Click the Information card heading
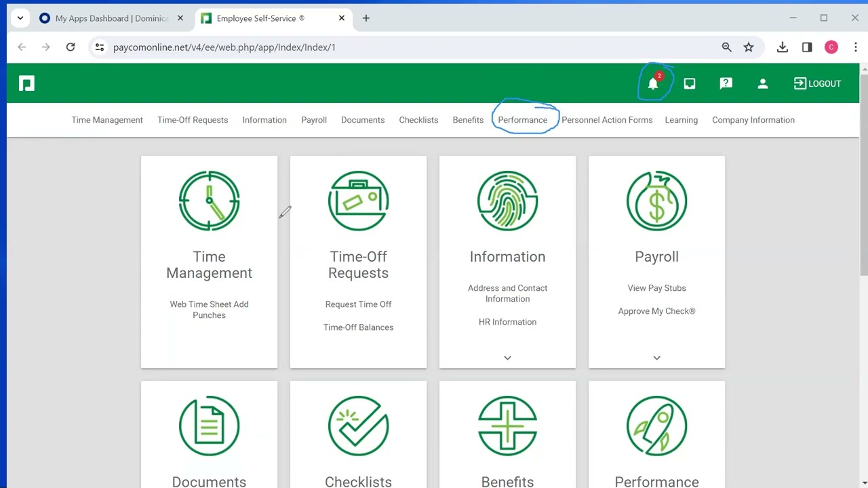The image size is (868, 488). tap(507, 257)
